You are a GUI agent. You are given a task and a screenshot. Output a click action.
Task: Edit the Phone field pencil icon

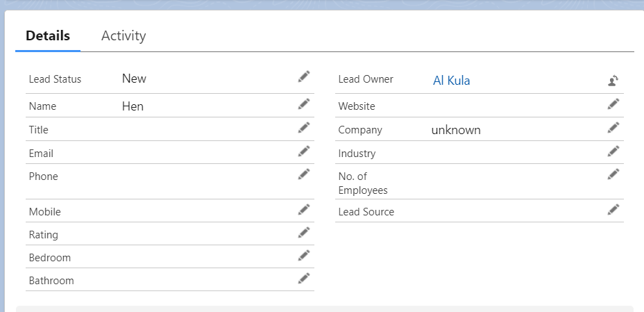303,174
